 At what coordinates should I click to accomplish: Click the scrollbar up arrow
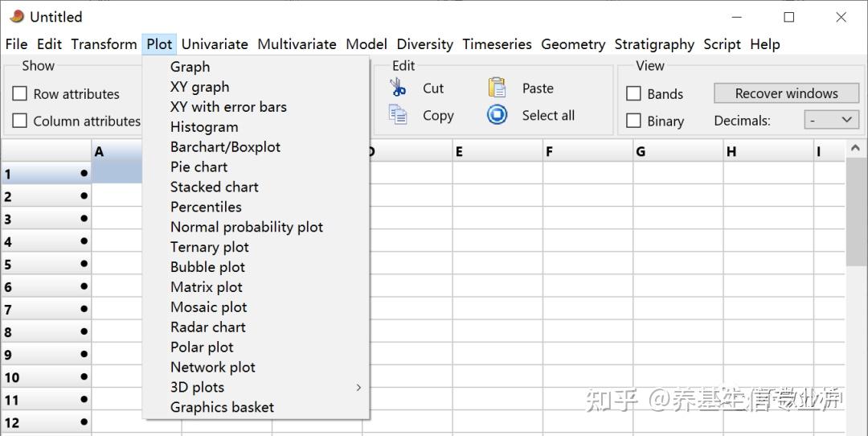click(855, 149)
